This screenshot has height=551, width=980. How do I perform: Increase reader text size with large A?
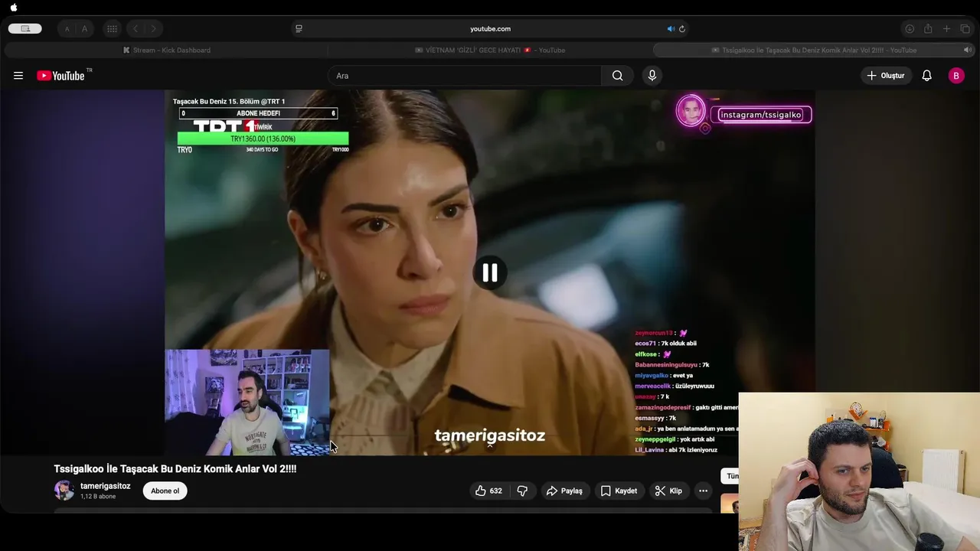click(x=84, y=29)
